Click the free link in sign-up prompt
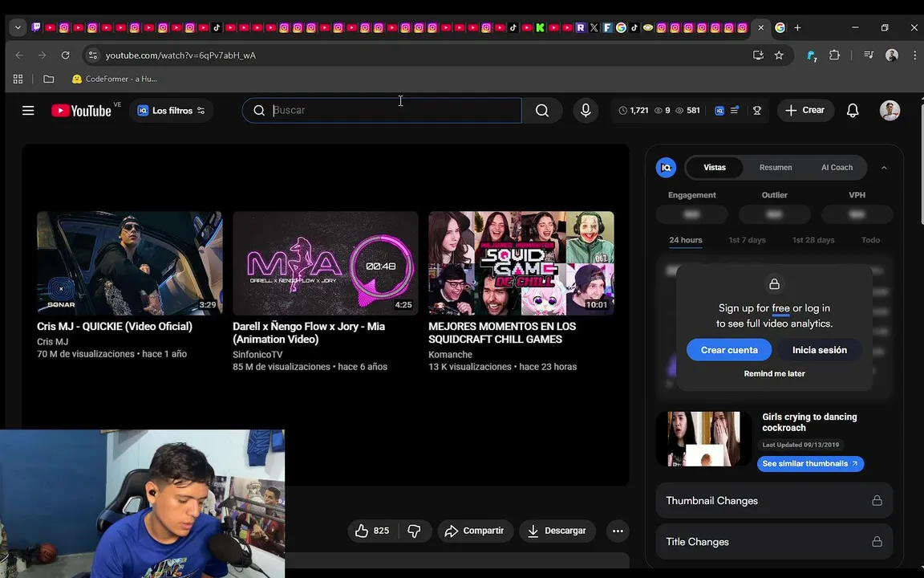Screen dimensions: 924x578 (780, 308)
